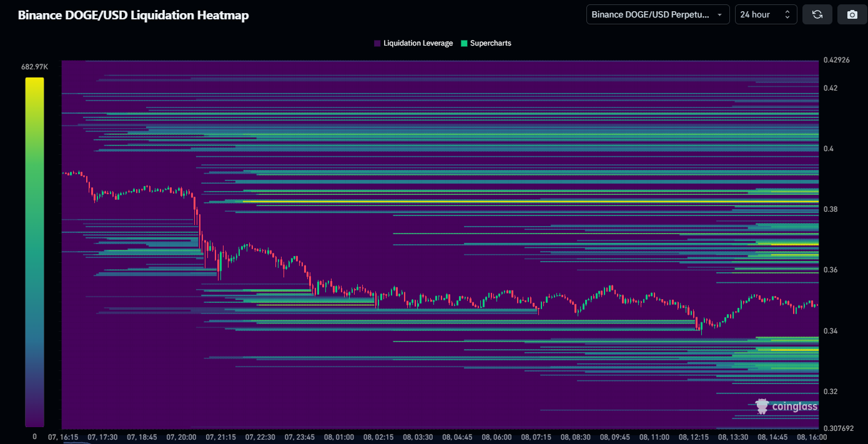Click the '08, 06:00' time axis label
Viewport: 868px width, 444px height.
pyautogui.click(x=496, y=437)
